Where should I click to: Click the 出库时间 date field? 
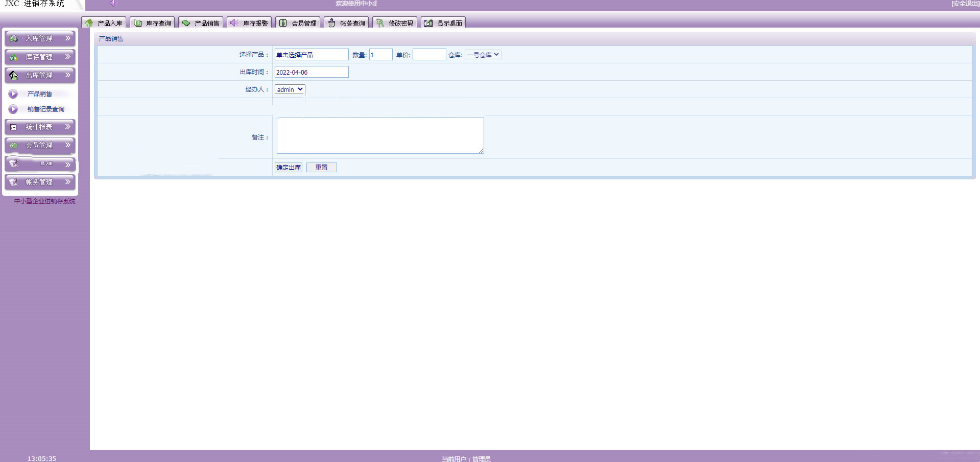pyautogui.click(x=312, y=72)
